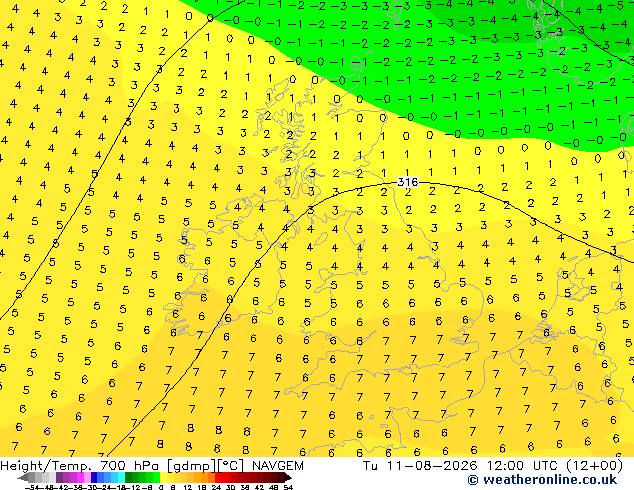Click the 316 height contour label
The width and height of the screenshot is (634, 490).
pyautogui.click(x=408, y=182)
